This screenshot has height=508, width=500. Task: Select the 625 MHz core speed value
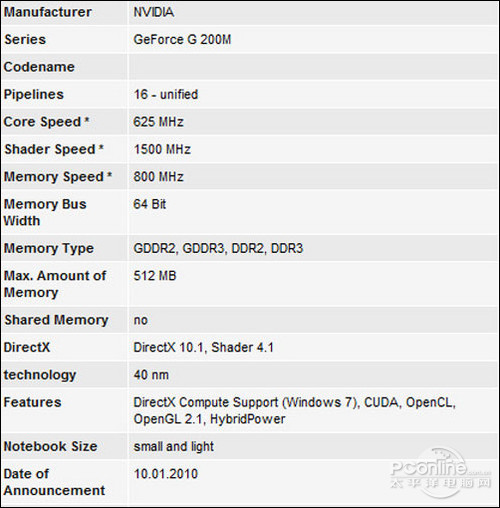pyautogui.click(x=158, y=122)
